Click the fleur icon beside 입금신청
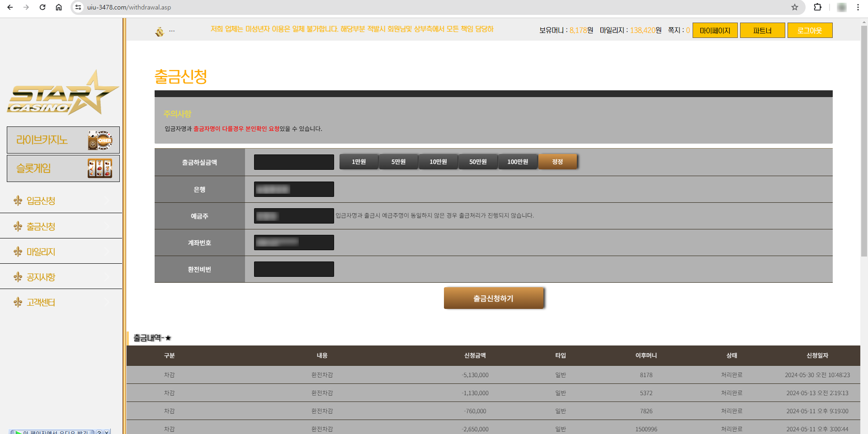This screenshot has width=868, height=434. click(x=18, y=201)
